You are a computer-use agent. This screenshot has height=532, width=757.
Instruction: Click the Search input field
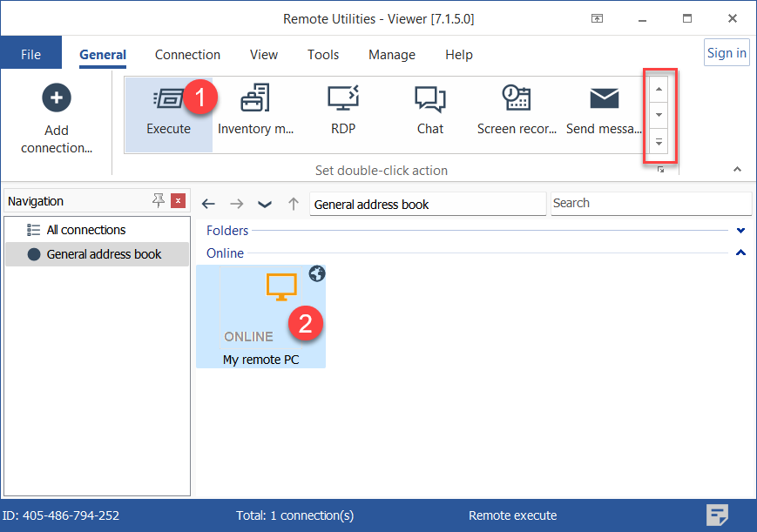[650, 203]
